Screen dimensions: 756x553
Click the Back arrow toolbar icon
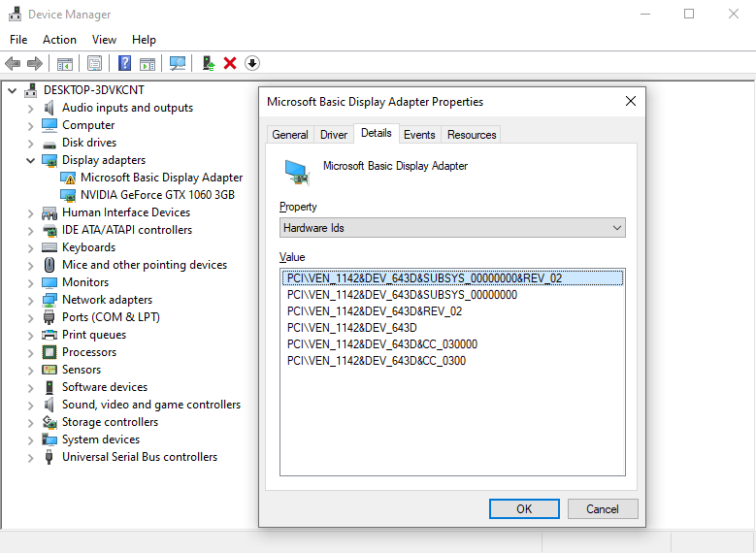click(13, 63)
